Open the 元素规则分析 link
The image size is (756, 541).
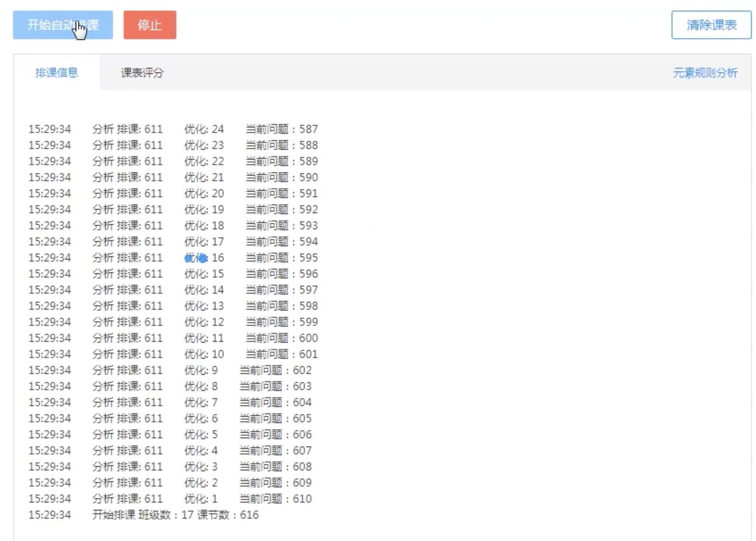point(705,73)
